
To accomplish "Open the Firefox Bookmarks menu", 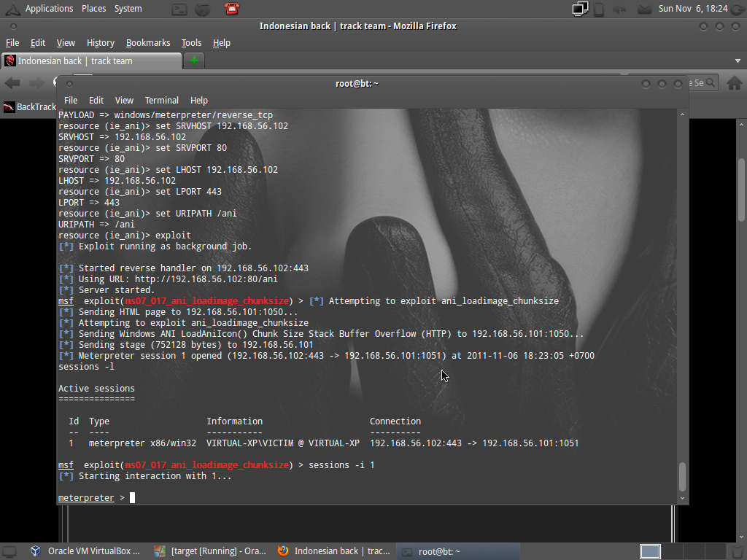I will point(148,43).
